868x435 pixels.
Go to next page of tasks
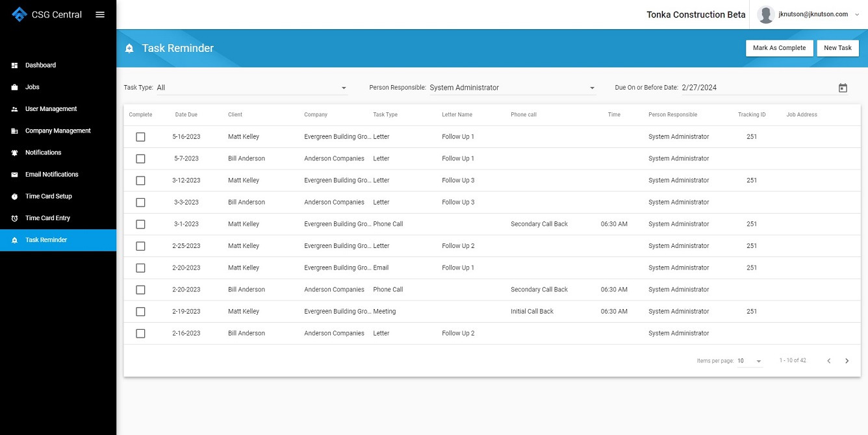(x=847, y=361)
